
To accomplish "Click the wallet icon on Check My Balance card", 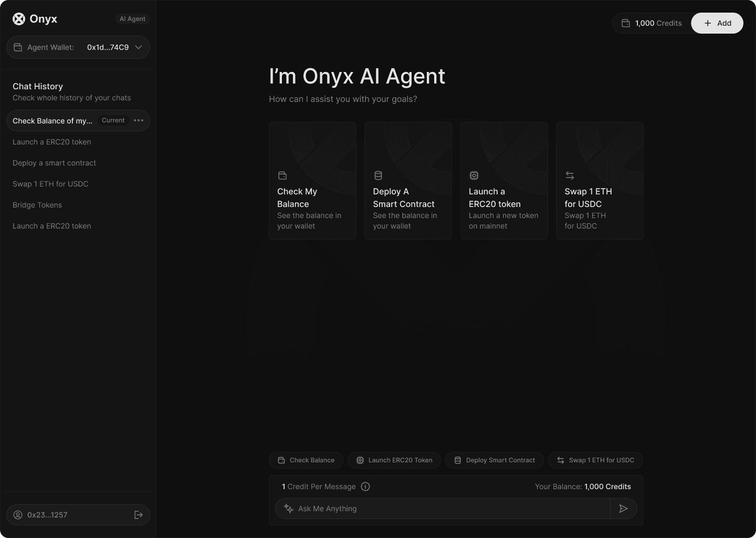I will (x=282, y=175).
